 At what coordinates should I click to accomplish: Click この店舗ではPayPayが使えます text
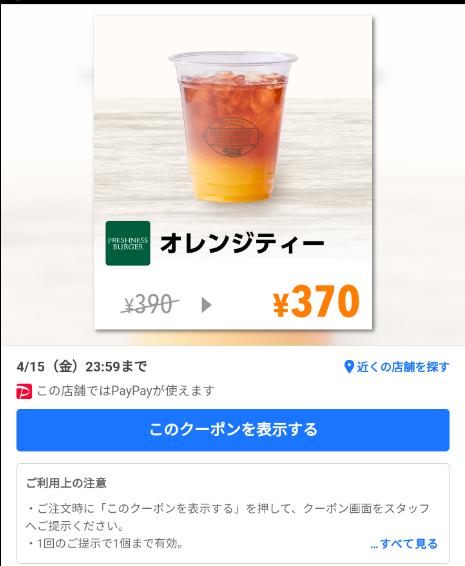(126, 391)
